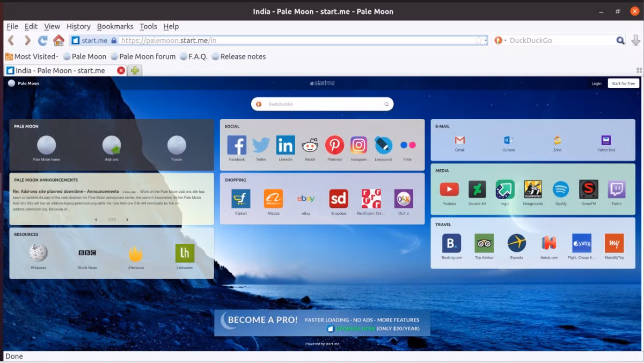
Task: Open the search engine selector dropdown
Action: click(x=500, y=40)
